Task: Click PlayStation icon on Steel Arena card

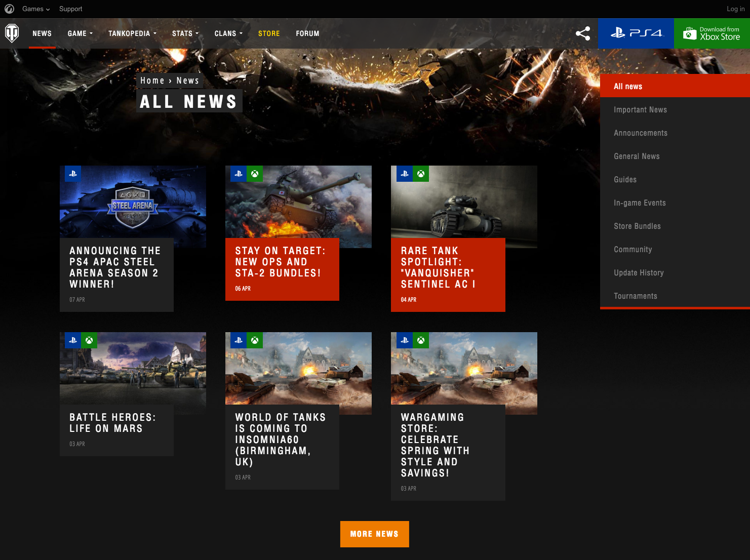Action: 73,174
